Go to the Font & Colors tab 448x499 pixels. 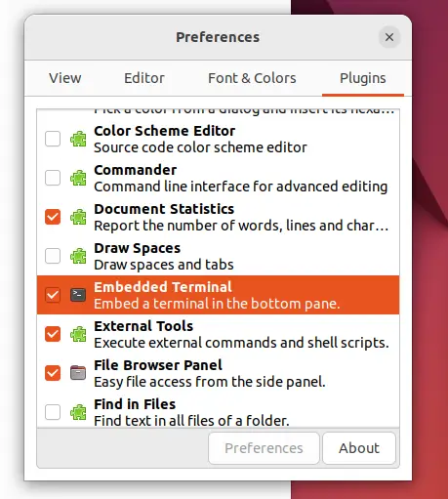point(252,78)
